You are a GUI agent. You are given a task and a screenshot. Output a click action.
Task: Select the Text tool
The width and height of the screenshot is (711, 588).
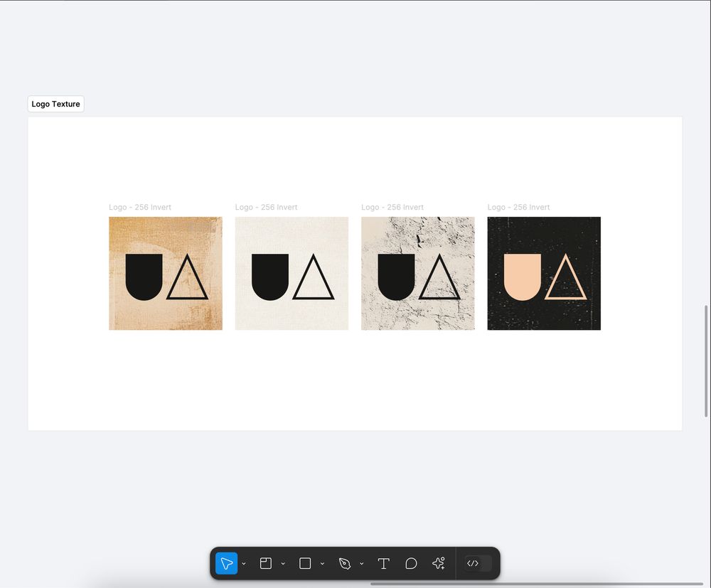(x=384, y=563)
